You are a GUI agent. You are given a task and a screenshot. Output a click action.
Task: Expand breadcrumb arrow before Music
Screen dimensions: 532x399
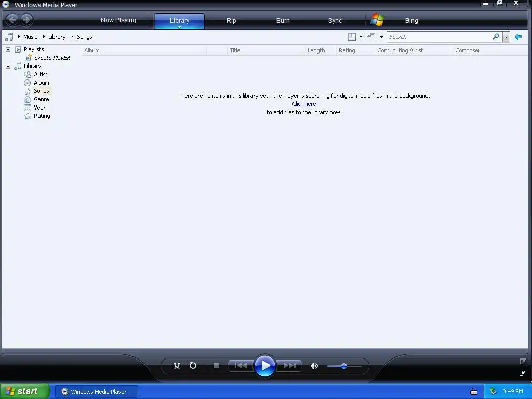(x=19, y=37)
